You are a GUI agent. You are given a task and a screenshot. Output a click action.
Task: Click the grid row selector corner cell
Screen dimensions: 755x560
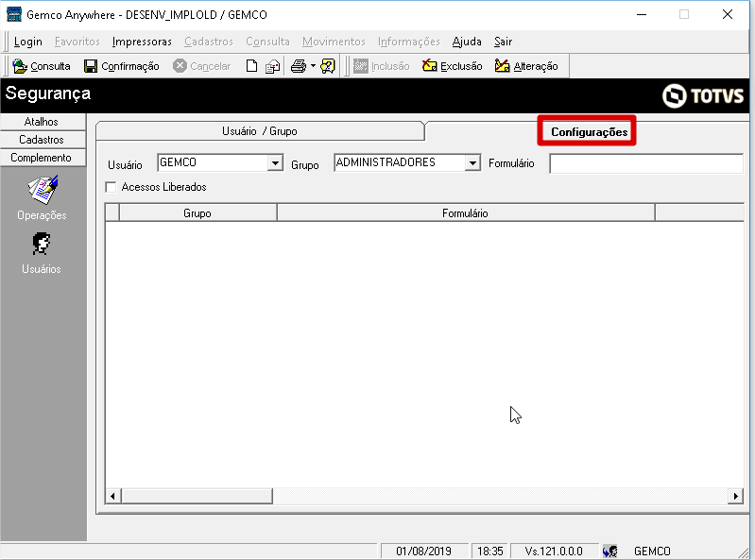click(x=112, y=212)
